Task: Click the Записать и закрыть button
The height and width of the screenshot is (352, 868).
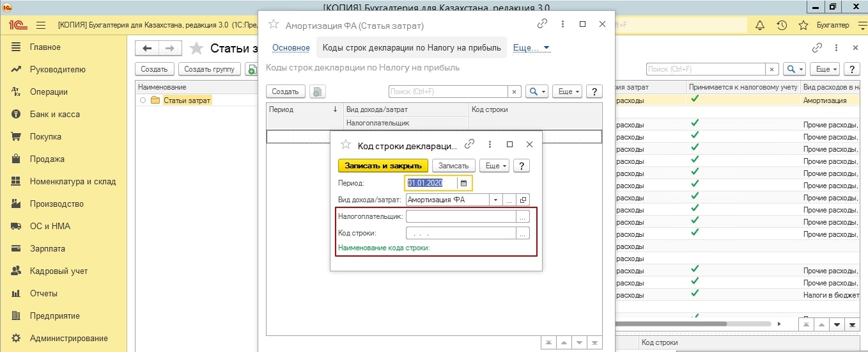Action: tap(383, 166)
